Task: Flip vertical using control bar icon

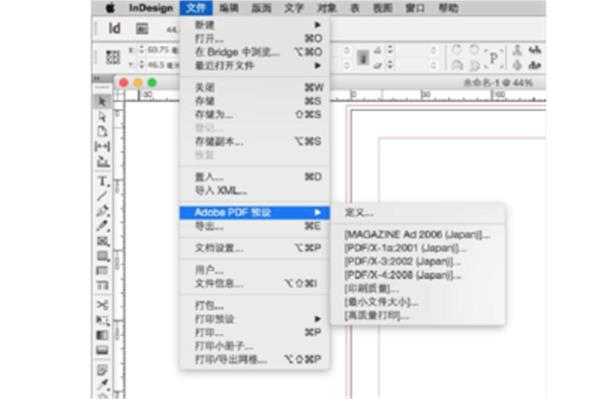Action: [474, 65]
